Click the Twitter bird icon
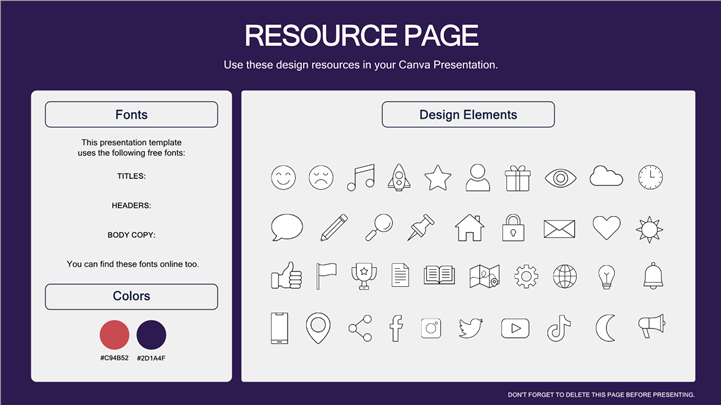 471,326
